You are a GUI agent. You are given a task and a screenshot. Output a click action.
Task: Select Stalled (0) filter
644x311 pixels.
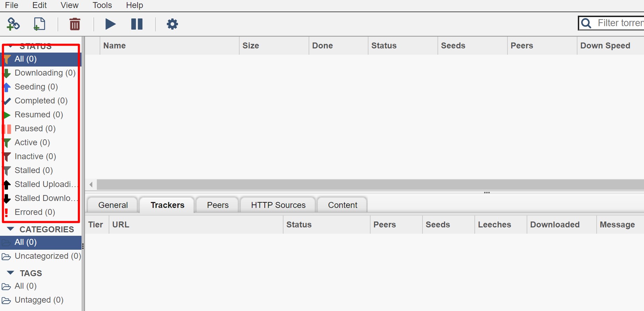pyautogui.click(x=41, y=171)
